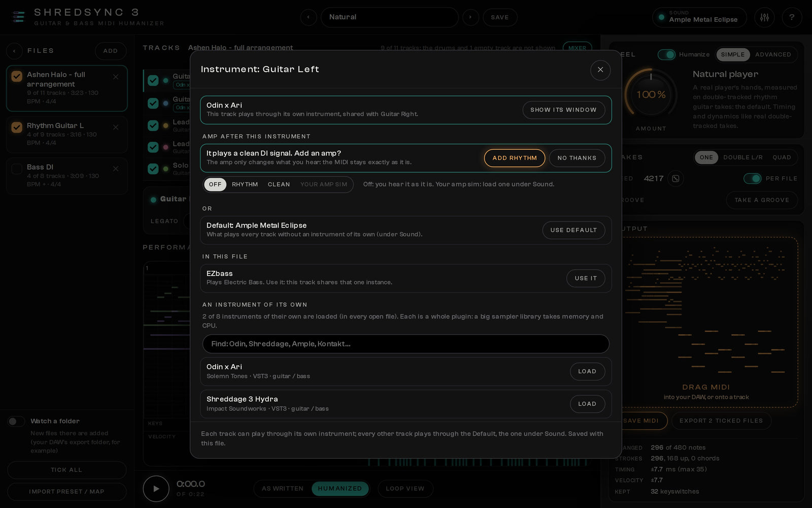
Task: Remove Rhythm Guitar L file with its X
Action: pos(116,127)
